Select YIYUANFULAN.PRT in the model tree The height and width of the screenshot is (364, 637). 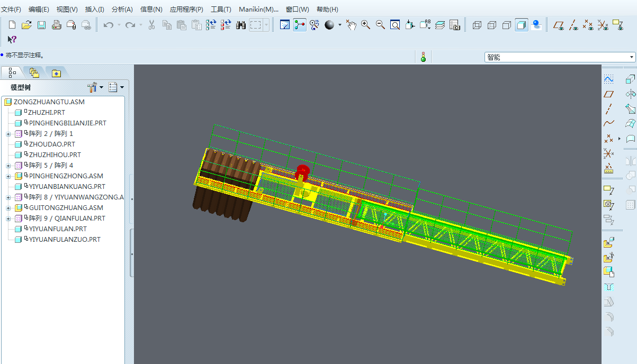[58, 229]
